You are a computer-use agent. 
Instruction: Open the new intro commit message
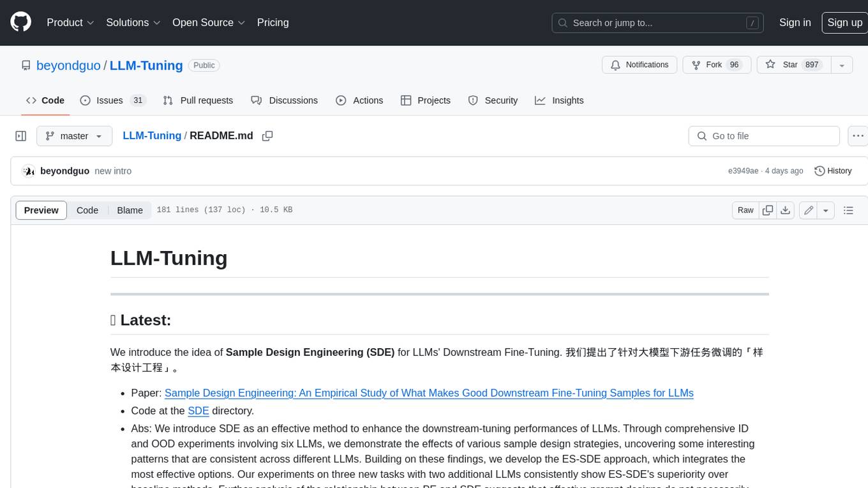pos(113,171)
